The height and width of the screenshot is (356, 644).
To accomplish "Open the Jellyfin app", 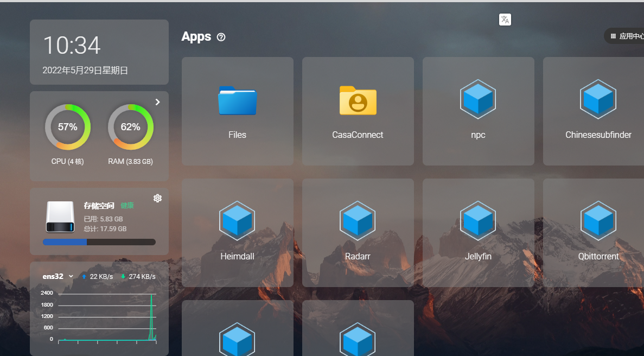I will (x=478, y=233).
